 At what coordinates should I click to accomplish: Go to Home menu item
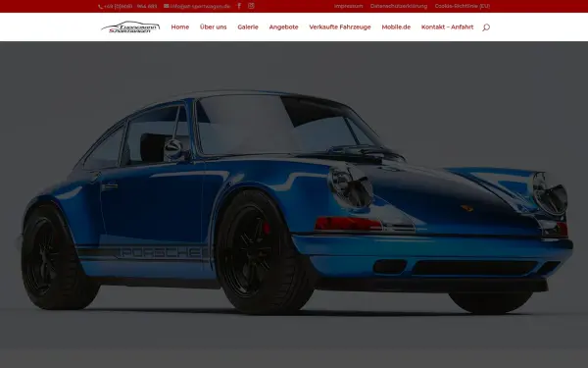click(180, 27)
